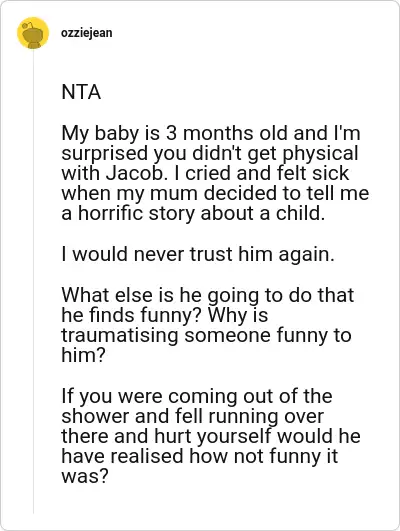Image resolution: width=400 pixels, height=531 pixels.
Task: Click the line "a horrific story about a child."
Action: tap(193, 213)
